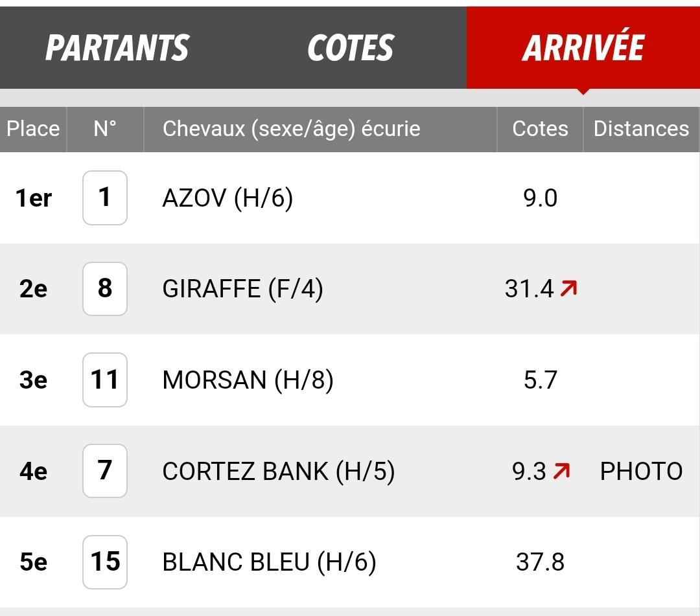Click the number 8 badge for GIRAFFE
700x616 pixels.
point(105,289)
